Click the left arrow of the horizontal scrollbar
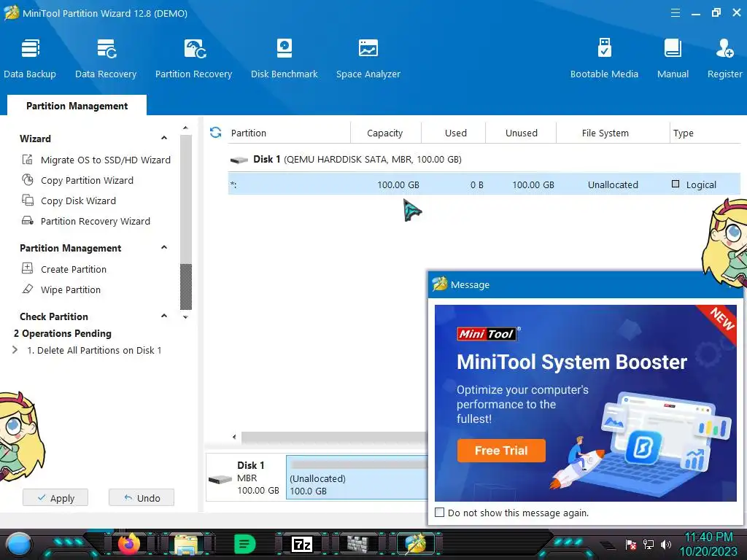 (234, 437)
